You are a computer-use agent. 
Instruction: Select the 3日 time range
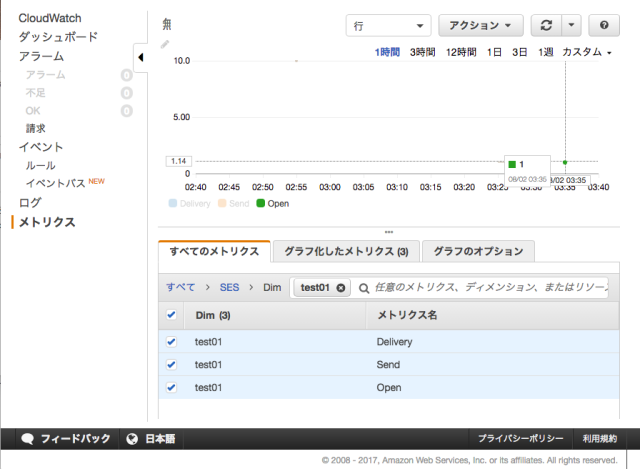coord(520,52)
